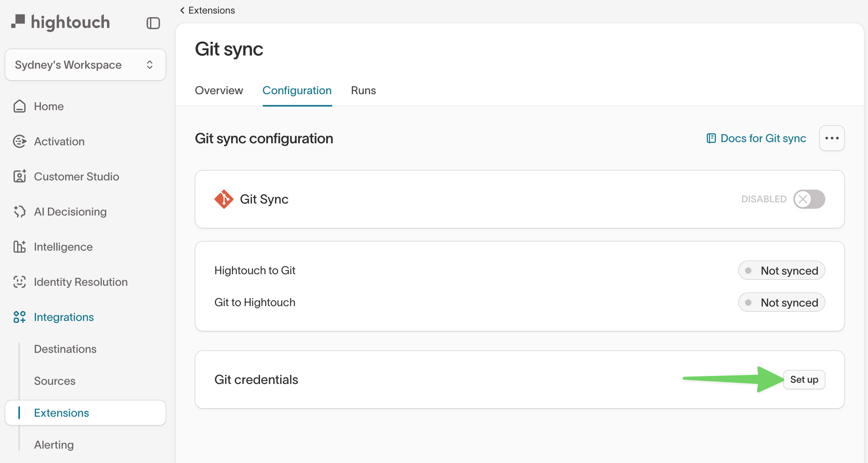Collapse the sidebar panel
The width and height of the screenshot is (868, 463).
click(153, 23)
